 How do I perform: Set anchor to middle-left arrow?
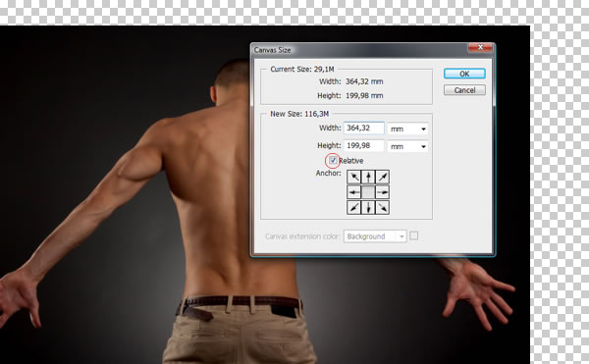point(353,192)
